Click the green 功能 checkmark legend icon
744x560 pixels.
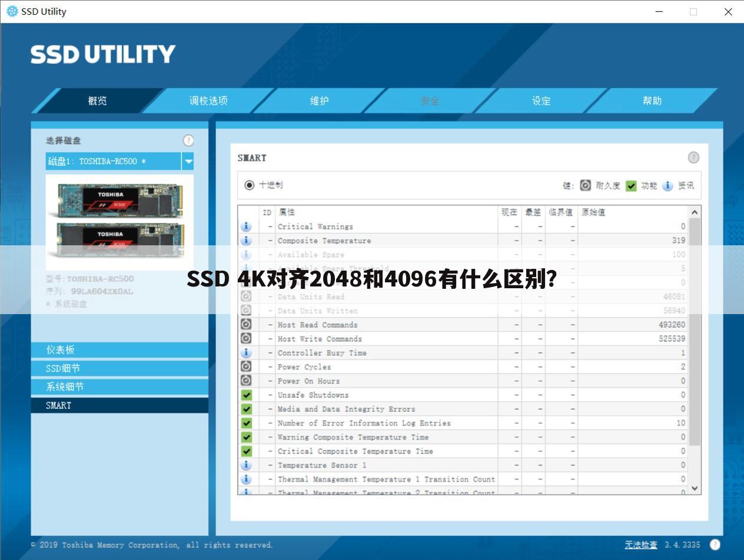pos(630,185)
